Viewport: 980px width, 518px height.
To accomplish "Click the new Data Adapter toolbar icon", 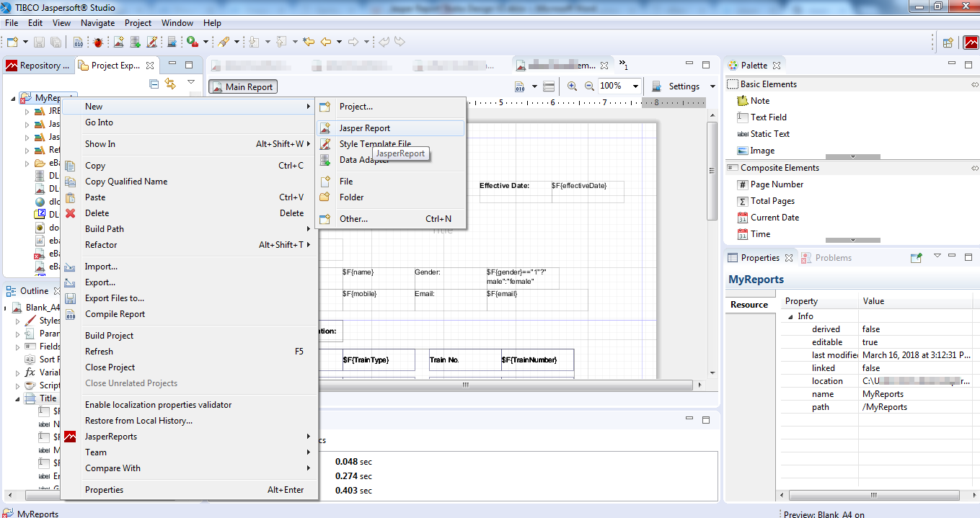I will coord(136,43).
